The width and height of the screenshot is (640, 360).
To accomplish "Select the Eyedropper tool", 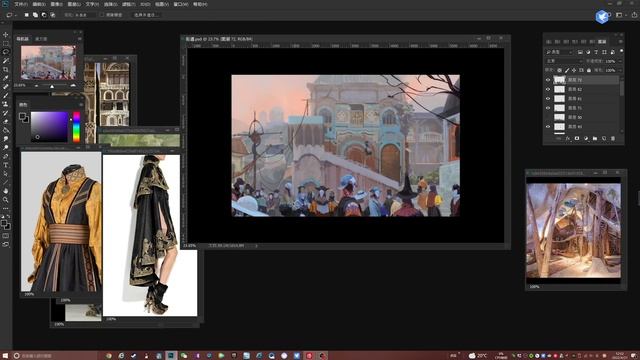I will [6, 78].
